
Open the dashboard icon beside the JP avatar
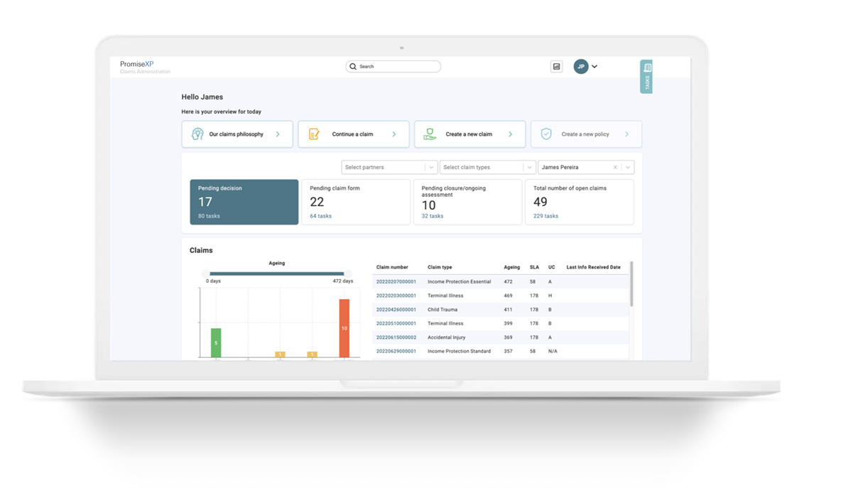[x=557, y=67]
